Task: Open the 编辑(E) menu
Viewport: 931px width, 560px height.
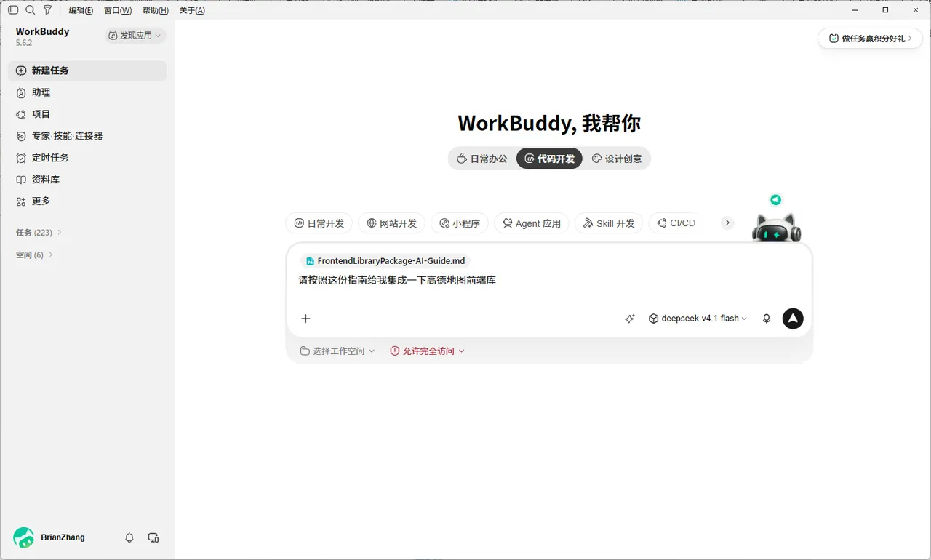Action: pyautogui.click(x=81, y=10)
